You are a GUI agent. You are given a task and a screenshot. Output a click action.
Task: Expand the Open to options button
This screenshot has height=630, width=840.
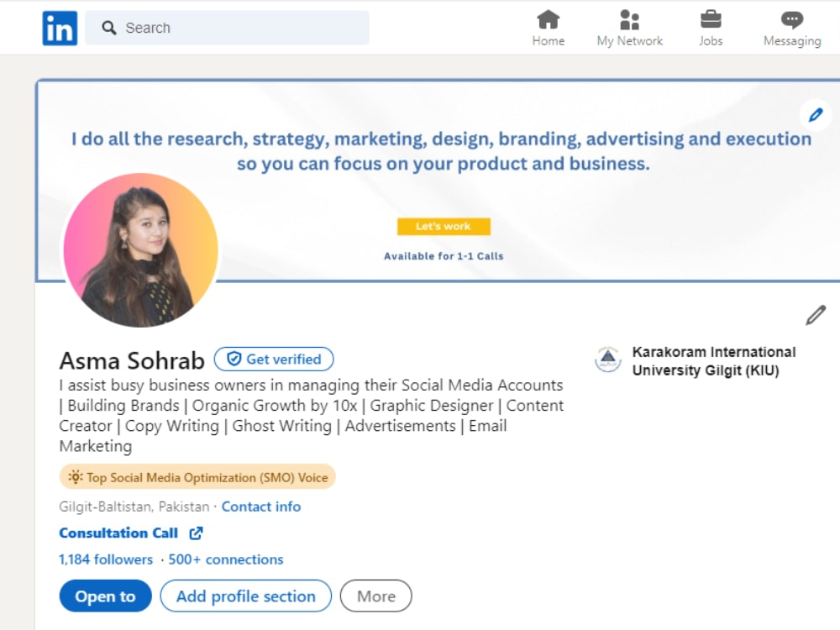106,596
